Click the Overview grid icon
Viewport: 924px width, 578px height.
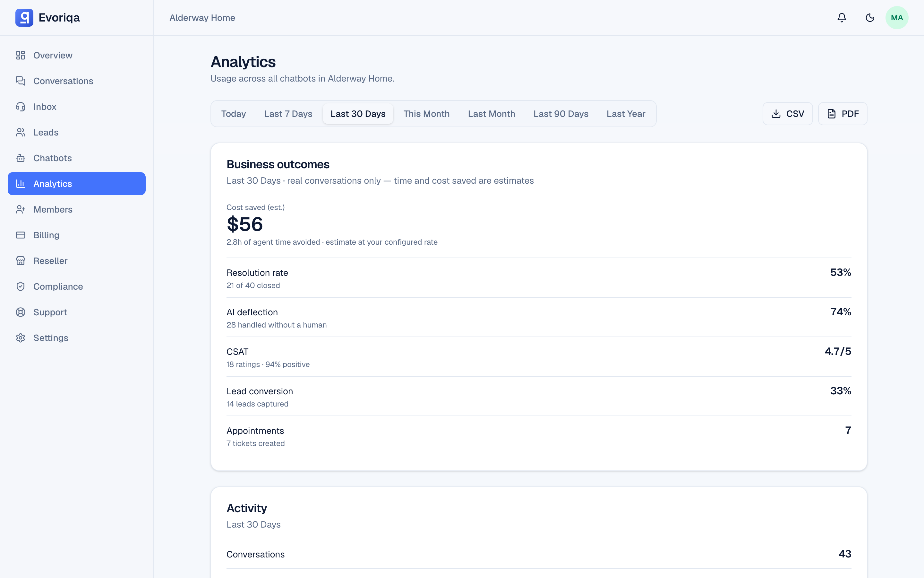point(21,56)
